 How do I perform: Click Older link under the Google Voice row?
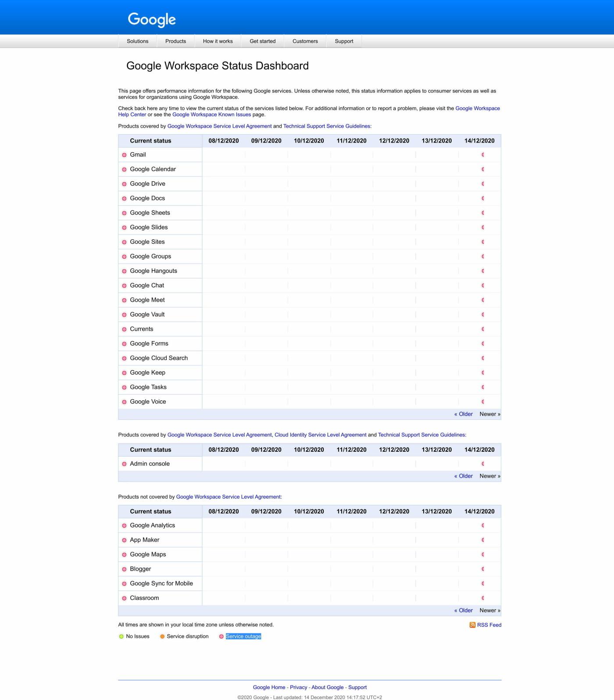[464, 414]
